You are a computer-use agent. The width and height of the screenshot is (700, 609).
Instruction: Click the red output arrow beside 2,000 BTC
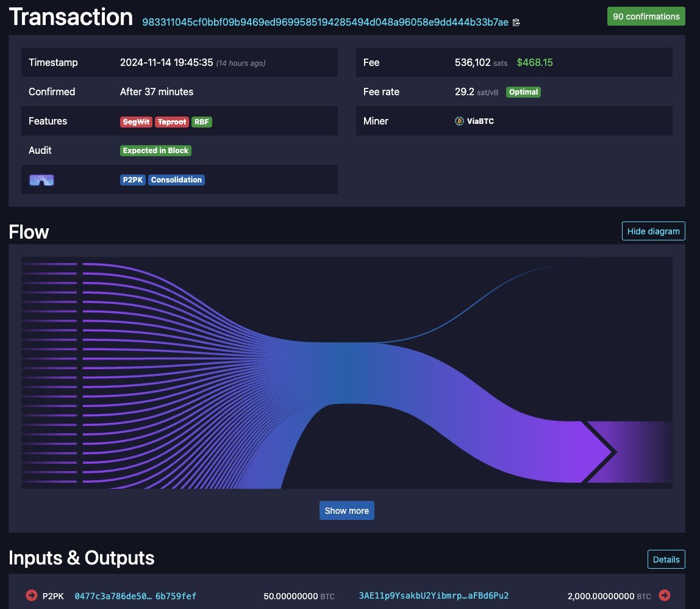pos(664,595)
